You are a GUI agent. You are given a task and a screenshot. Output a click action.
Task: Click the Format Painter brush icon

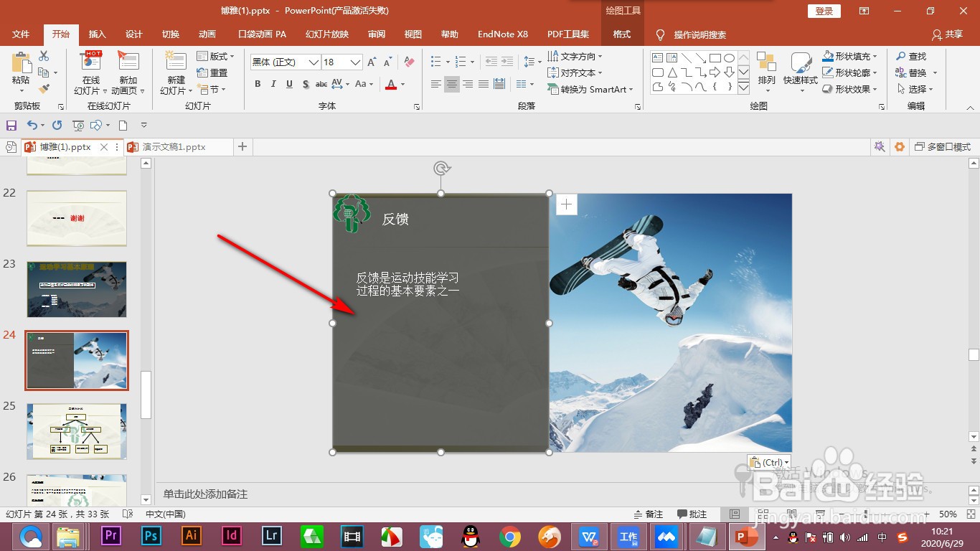click(44, 89)
